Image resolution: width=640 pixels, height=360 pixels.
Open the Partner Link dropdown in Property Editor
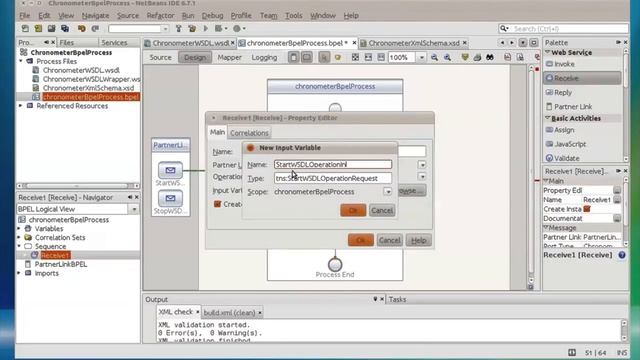click(x=422, y=165)
